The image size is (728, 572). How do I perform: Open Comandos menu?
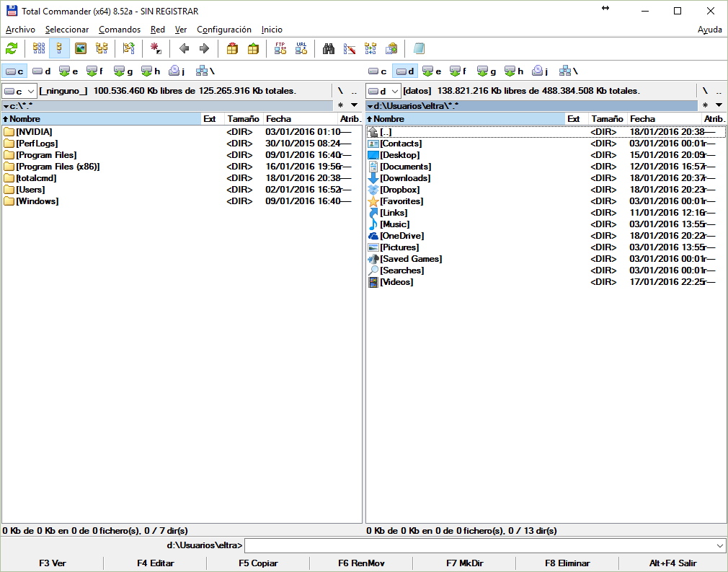click(x=120, y=30)
